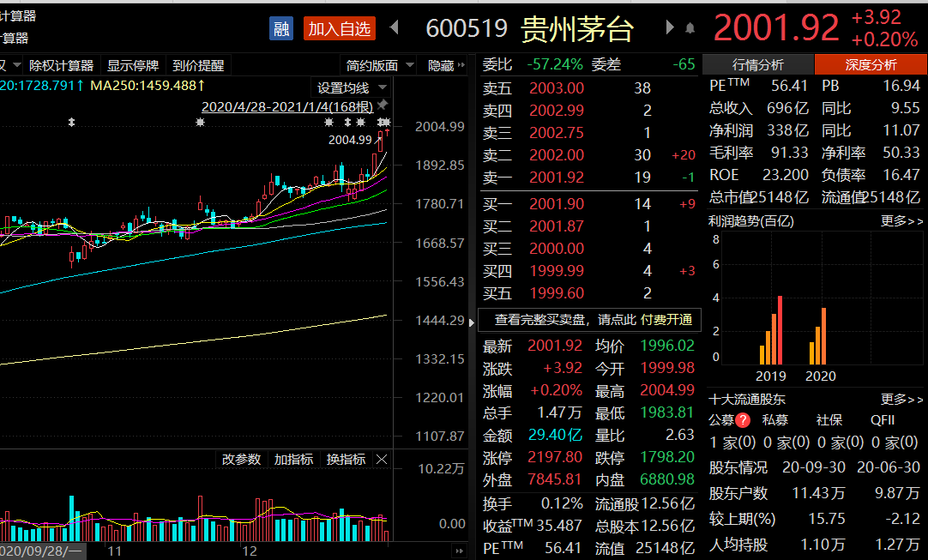The image size is (928, 560).
Task: Click the PE TTM value 56.41 in analysis panel
Action: pos(789,86)
